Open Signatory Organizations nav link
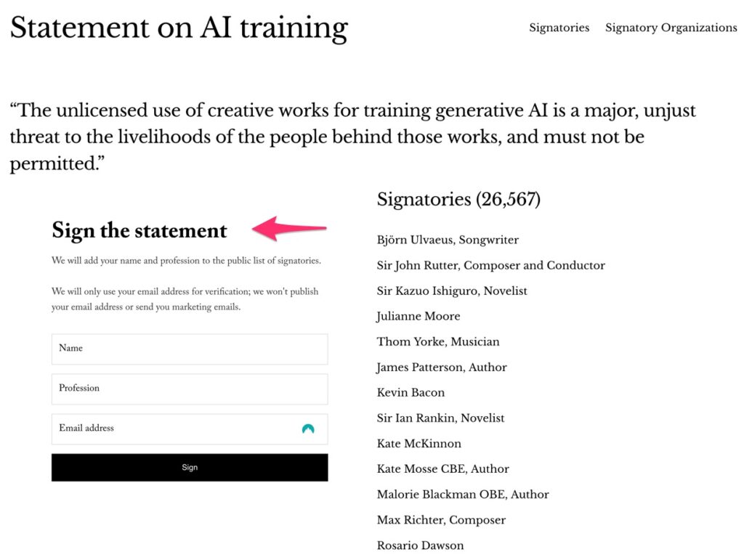 (x=671, y=28)
